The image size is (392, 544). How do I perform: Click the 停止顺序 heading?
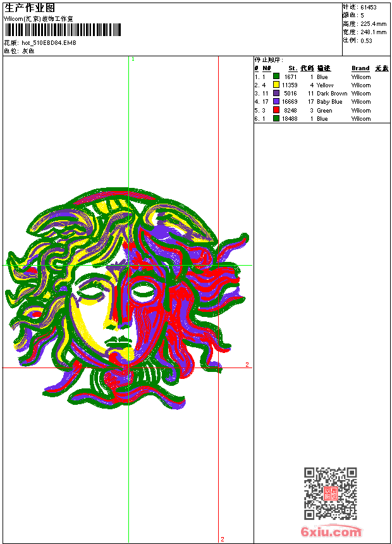269,60
